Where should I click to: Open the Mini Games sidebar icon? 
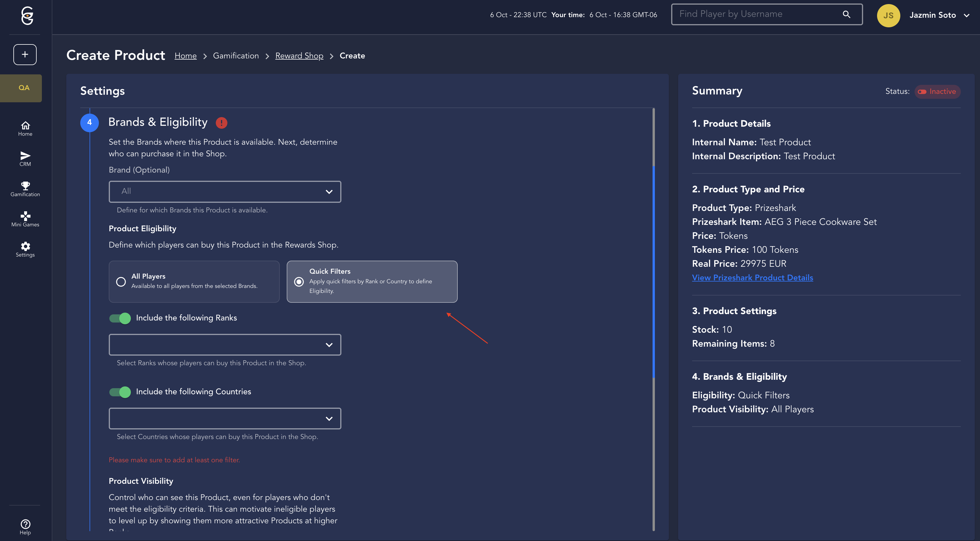[25, 219]
